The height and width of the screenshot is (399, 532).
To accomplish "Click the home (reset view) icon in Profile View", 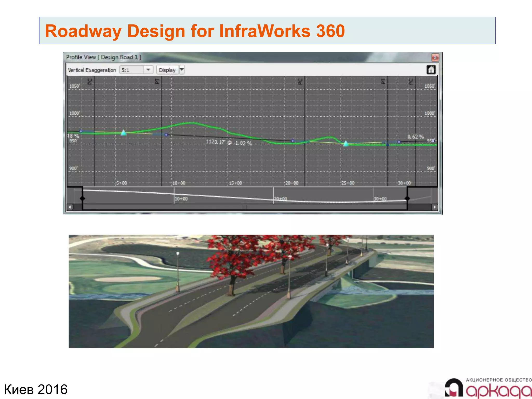I will 431,70.
